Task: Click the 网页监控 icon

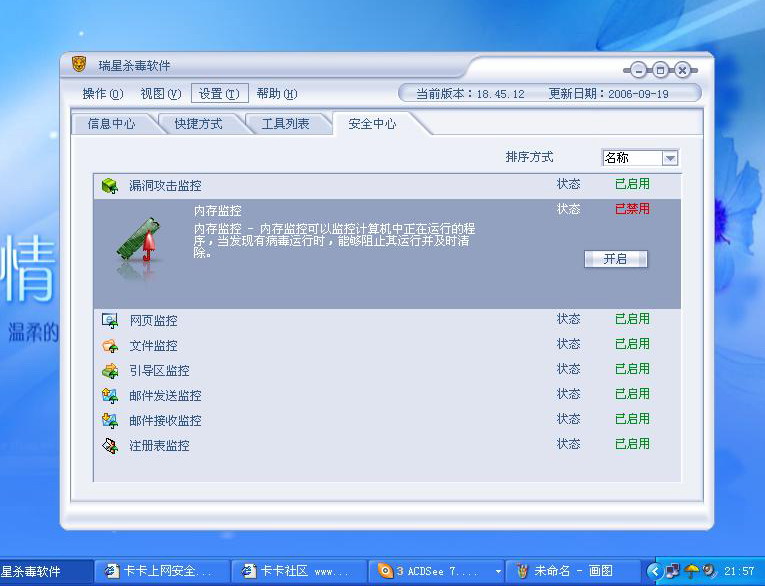Action: coord(110,321)
